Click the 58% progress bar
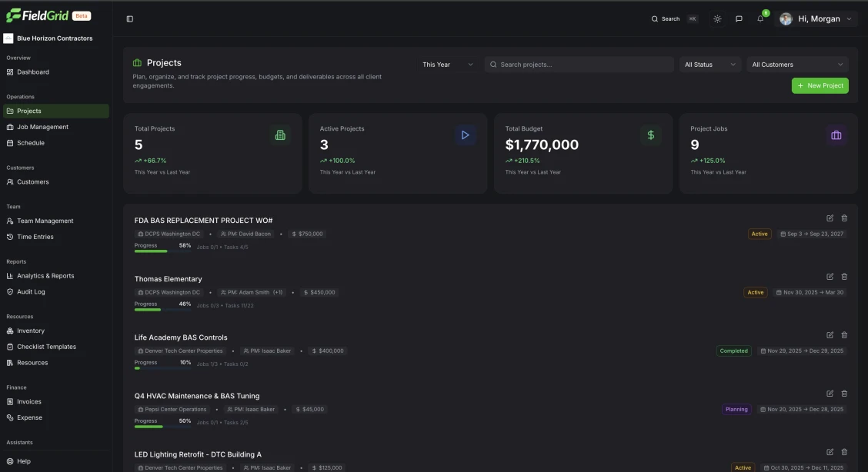 pos(163,251)
